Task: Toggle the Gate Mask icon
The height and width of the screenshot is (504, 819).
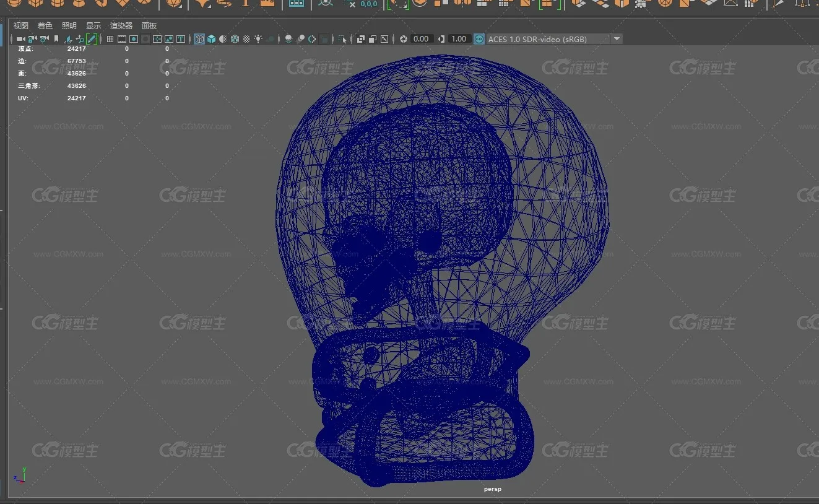Action: point(145,39)
